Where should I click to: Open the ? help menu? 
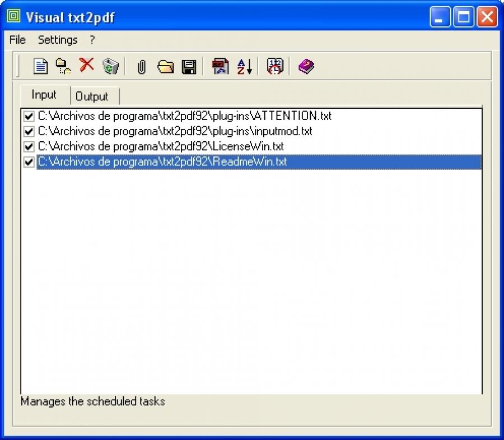[92, 40]
